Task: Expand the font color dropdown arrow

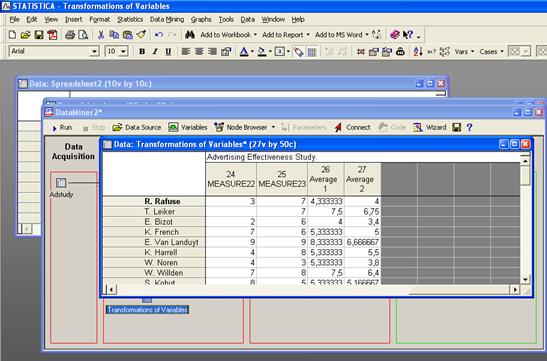Action: pos(252,52)
